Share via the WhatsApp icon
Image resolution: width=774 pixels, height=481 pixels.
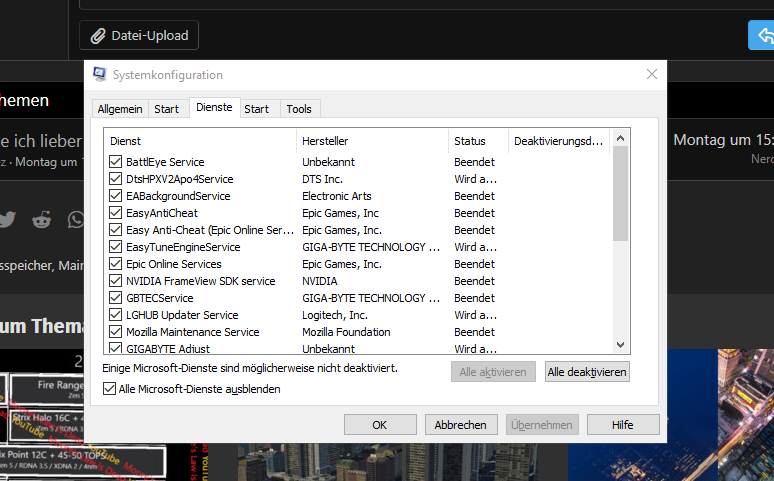click(76, 220)
